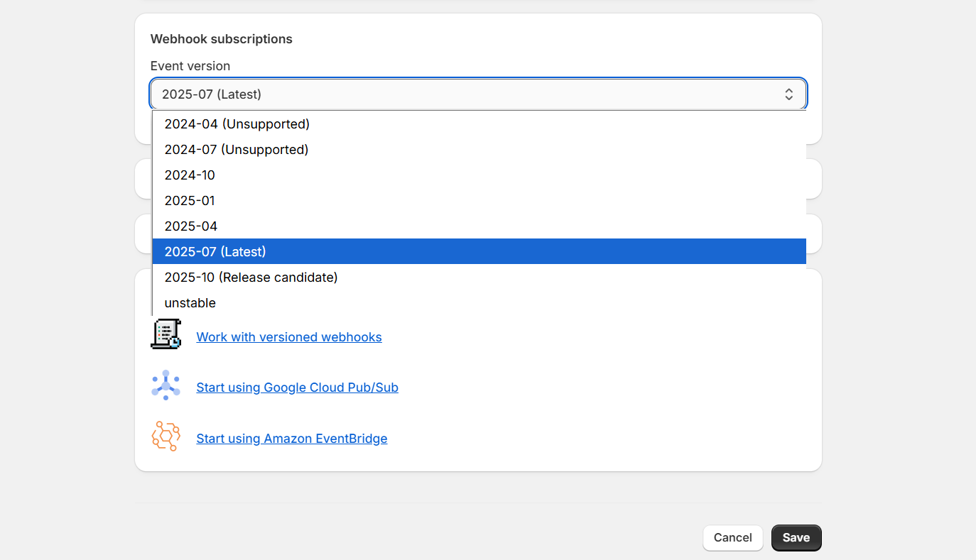Screen dimensions: 976x560
Task: Choose the 2025-01 event version
Action: tap(190, 201)
